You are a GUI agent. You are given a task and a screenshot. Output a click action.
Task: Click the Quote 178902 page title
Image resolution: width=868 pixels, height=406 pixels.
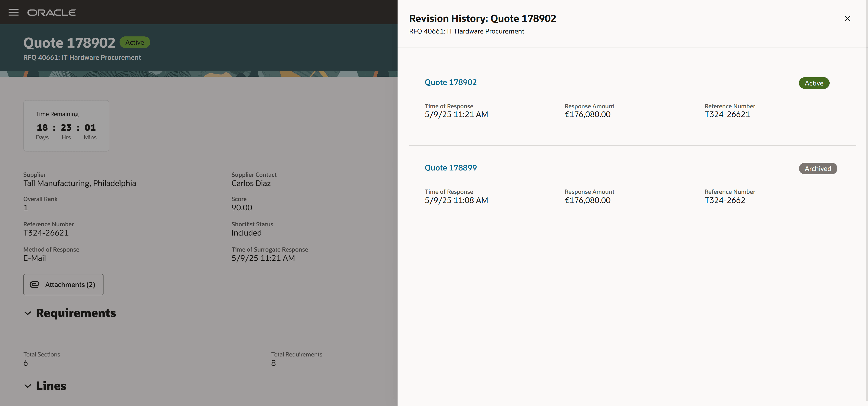tap(69, 43)
